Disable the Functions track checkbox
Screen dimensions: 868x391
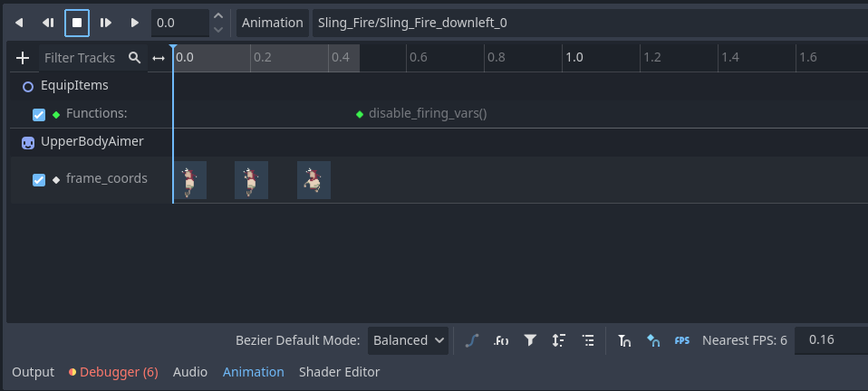[x=39, y=114]
